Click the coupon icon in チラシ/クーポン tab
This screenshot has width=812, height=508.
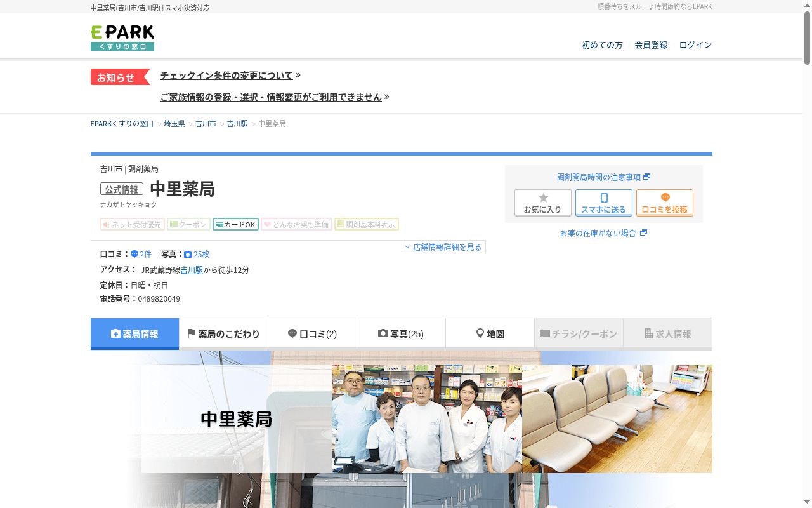(545, 333)
